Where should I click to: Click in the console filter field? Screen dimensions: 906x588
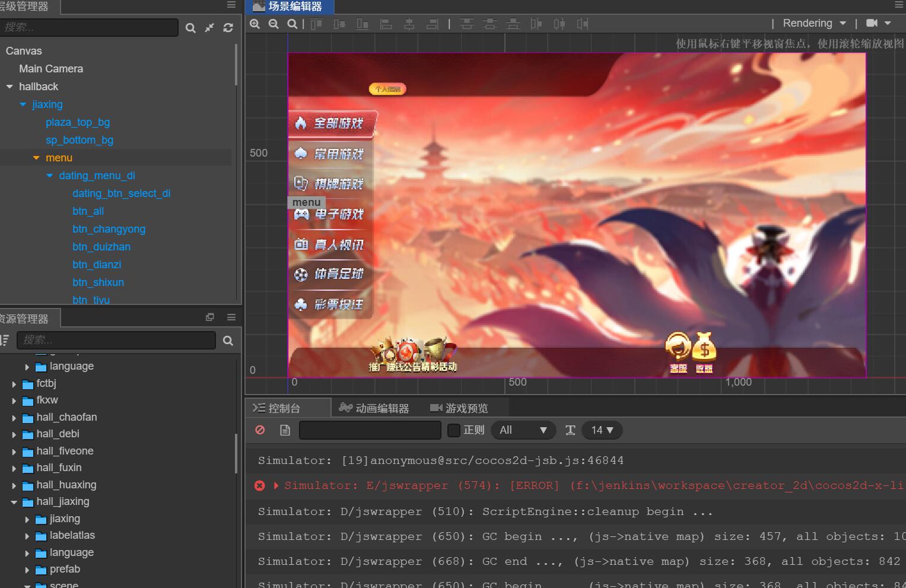[370, 430]
